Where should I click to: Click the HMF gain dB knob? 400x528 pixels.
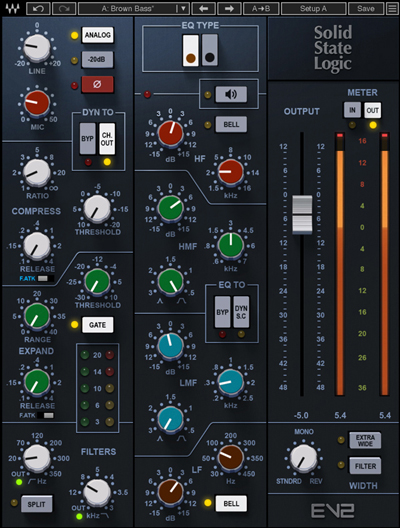[x=170, y=208]
